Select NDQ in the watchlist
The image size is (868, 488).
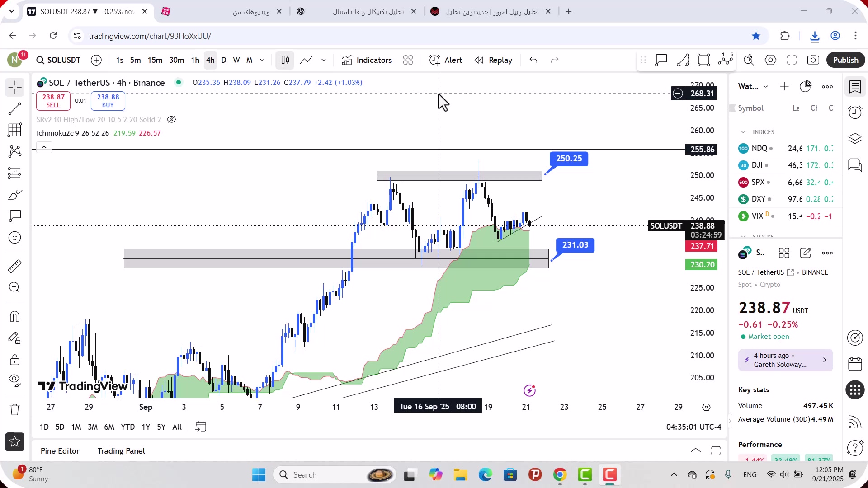click(786, 149)
